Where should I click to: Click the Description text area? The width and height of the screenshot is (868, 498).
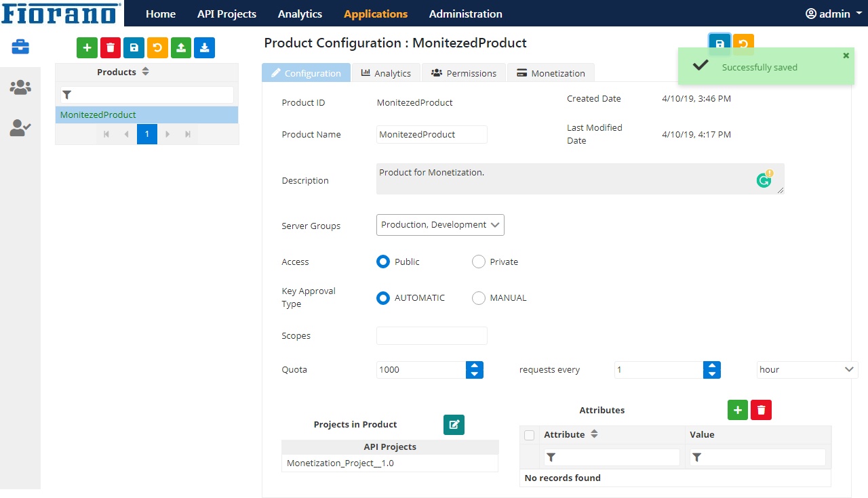[x=580, y=179]
